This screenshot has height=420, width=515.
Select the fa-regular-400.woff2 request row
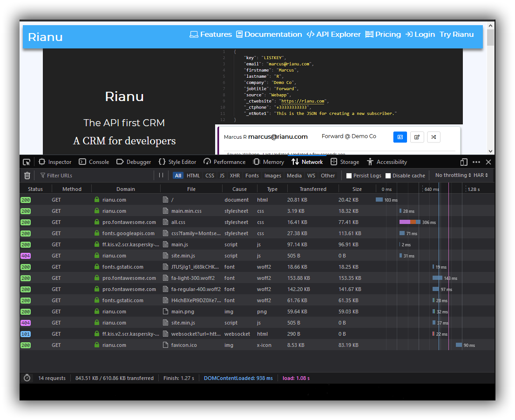click(x=257, y=289)
